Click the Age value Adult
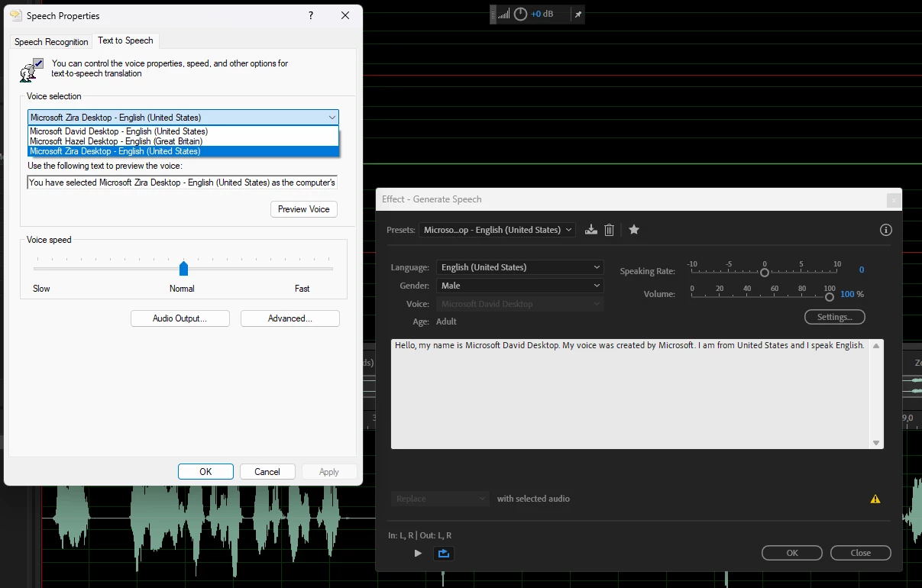 coord(446,321)
